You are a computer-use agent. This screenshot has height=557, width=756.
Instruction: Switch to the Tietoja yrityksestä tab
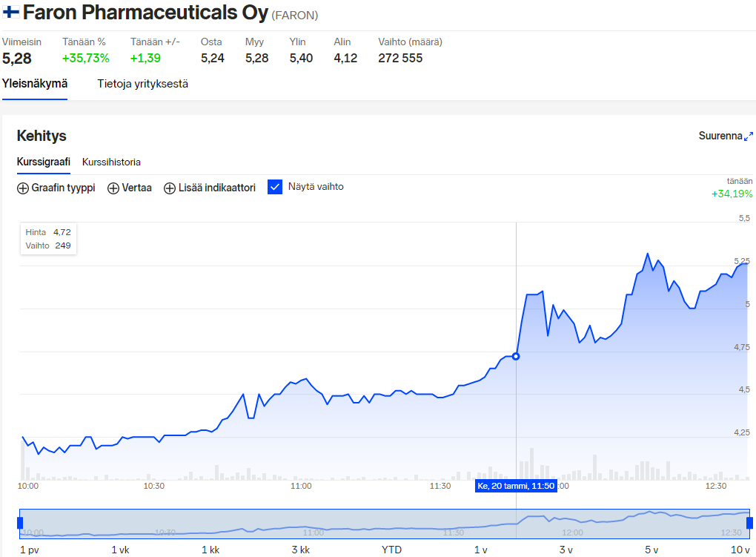pos(142,84)
